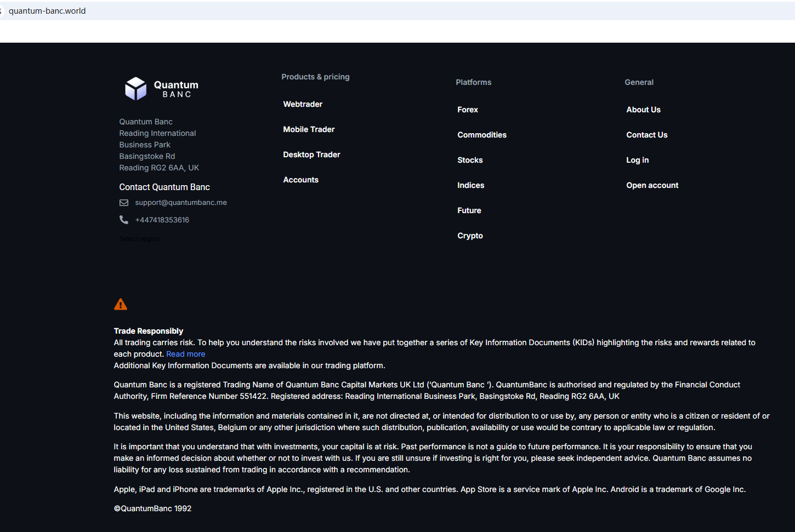Viewport: 795px width, 532px height.
Task: Click the Platforms column heading
Action: coord(474,82)
